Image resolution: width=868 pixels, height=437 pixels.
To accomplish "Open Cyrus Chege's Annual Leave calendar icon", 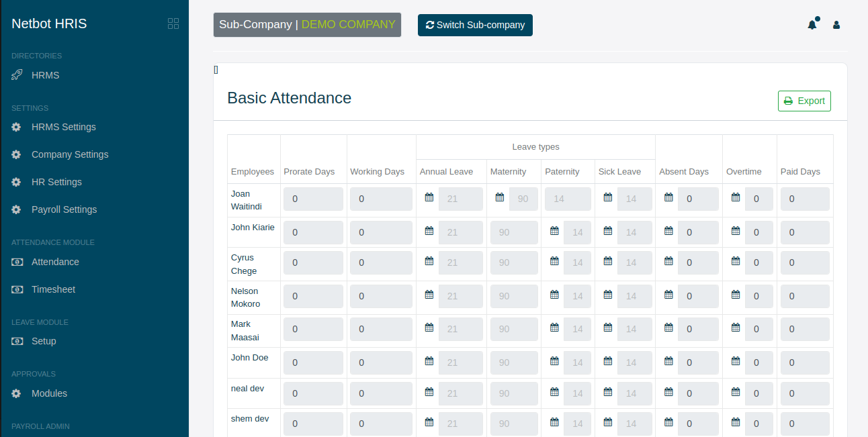I will 429,261.
